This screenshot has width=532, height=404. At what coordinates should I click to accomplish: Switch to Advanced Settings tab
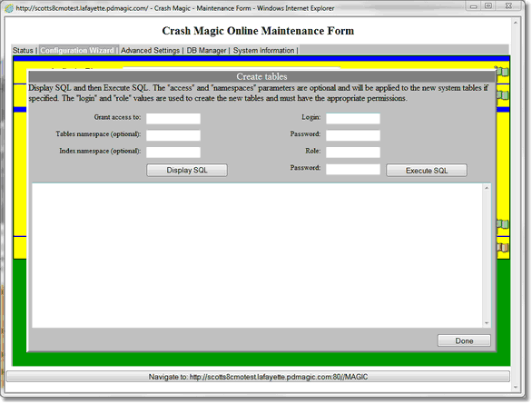click(x=150, y=51)
